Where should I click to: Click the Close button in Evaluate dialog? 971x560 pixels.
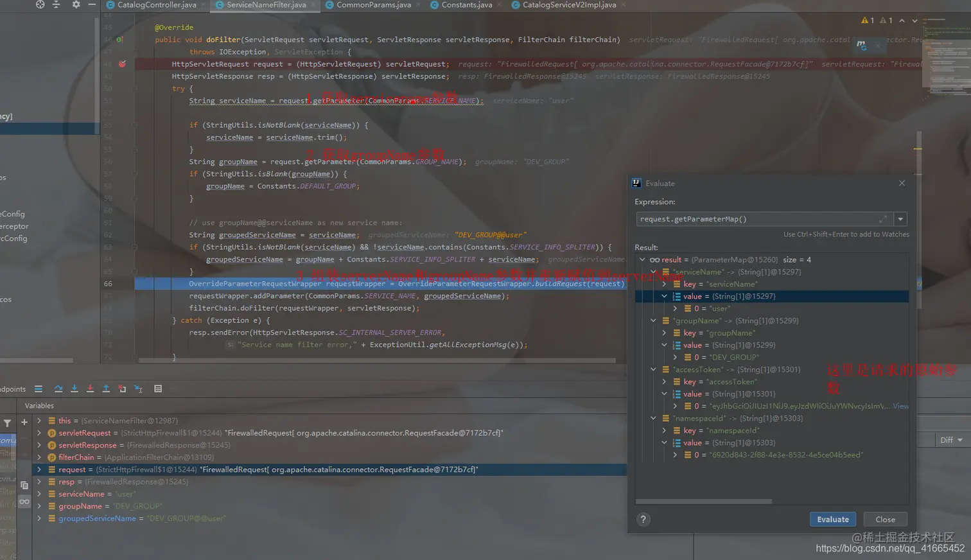click(x=885, y=520)
